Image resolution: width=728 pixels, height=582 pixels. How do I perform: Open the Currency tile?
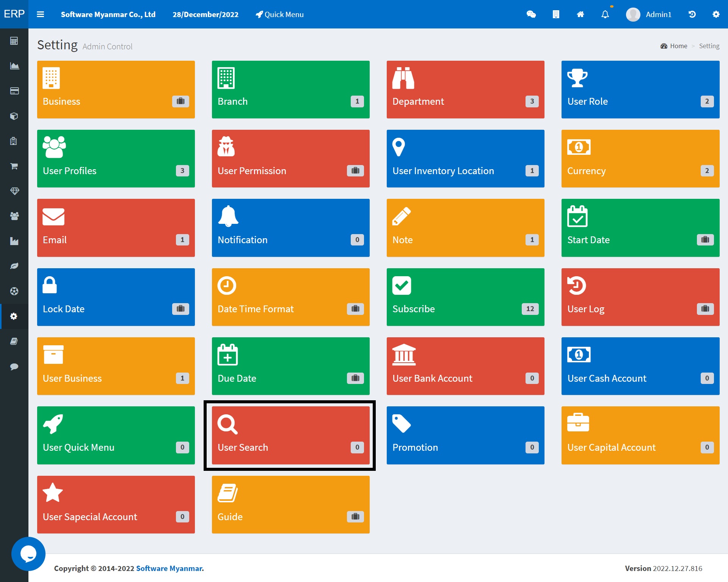pyautogui.click(x=640, y=159)
